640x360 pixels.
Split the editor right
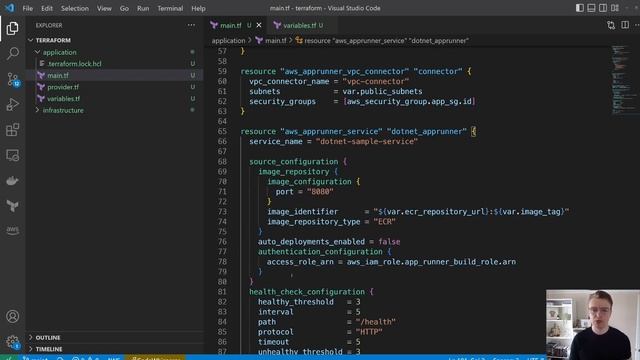point(625,25)
